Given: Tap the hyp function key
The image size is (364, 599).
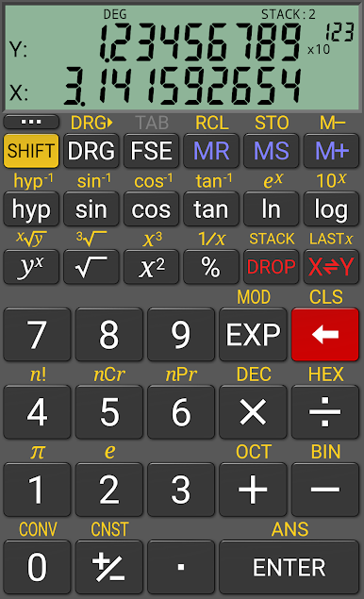Looking at the screenshot, I should pyautogui.click(x=31, y=209).
